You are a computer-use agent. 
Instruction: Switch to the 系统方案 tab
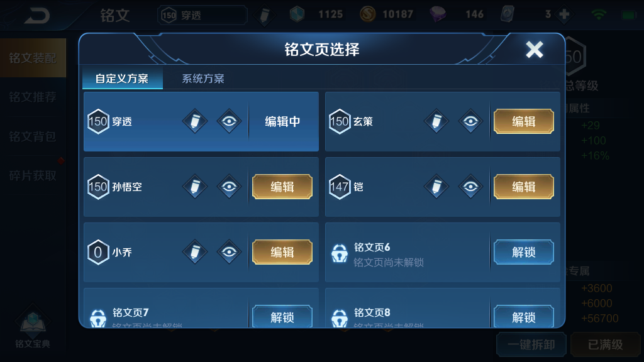[x=203, y=79]
